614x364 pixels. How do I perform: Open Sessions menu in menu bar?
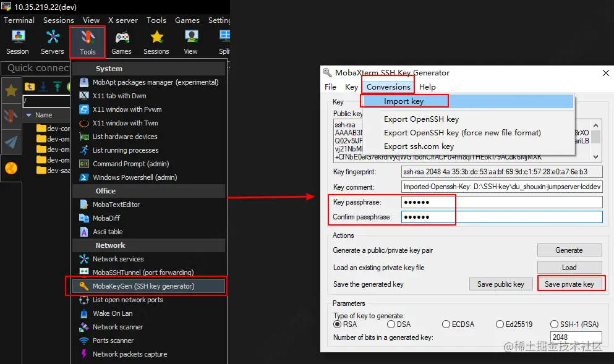pos(58,20)
